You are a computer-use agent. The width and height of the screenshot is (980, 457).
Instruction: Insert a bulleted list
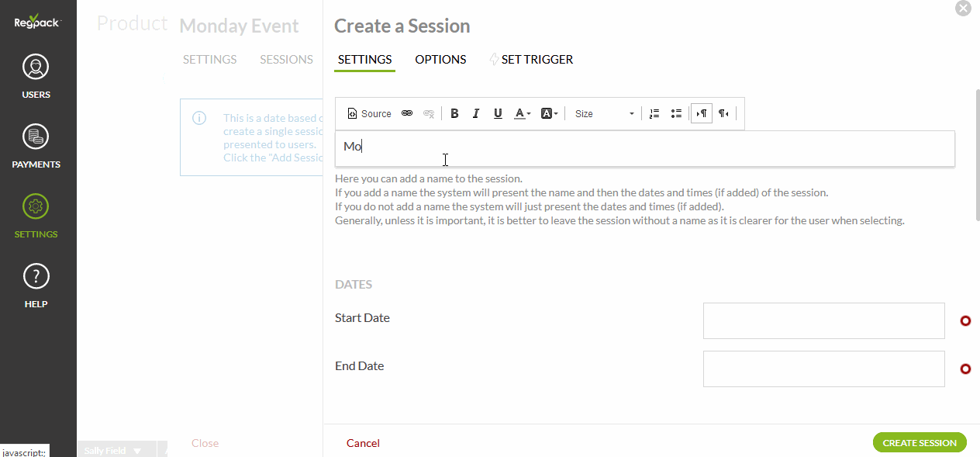coord(676,114)
